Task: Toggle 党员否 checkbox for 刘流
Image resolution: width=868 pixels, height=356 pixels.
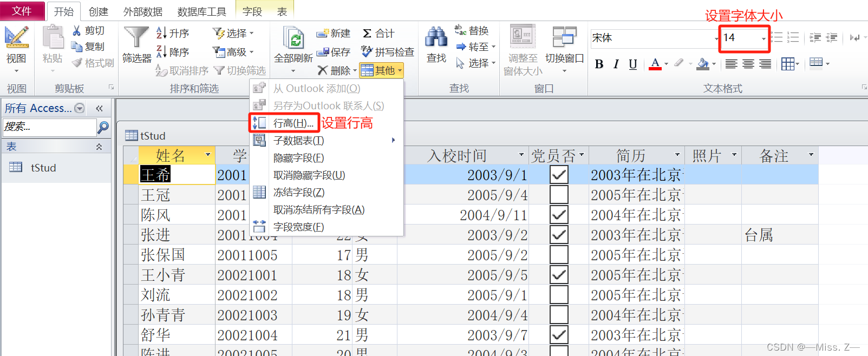Action: tap(559, 295)
